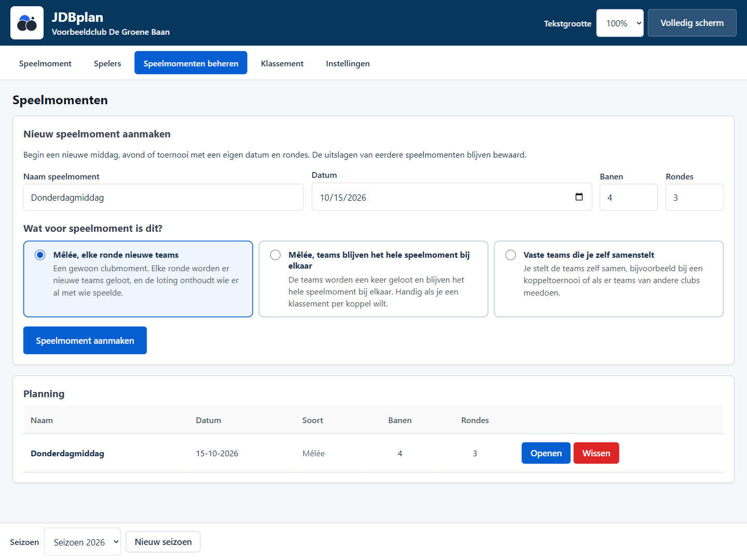Click the Datum input showing 10/15/2026
This screenshot has height=560, width=747.
[x=452, y=197]
